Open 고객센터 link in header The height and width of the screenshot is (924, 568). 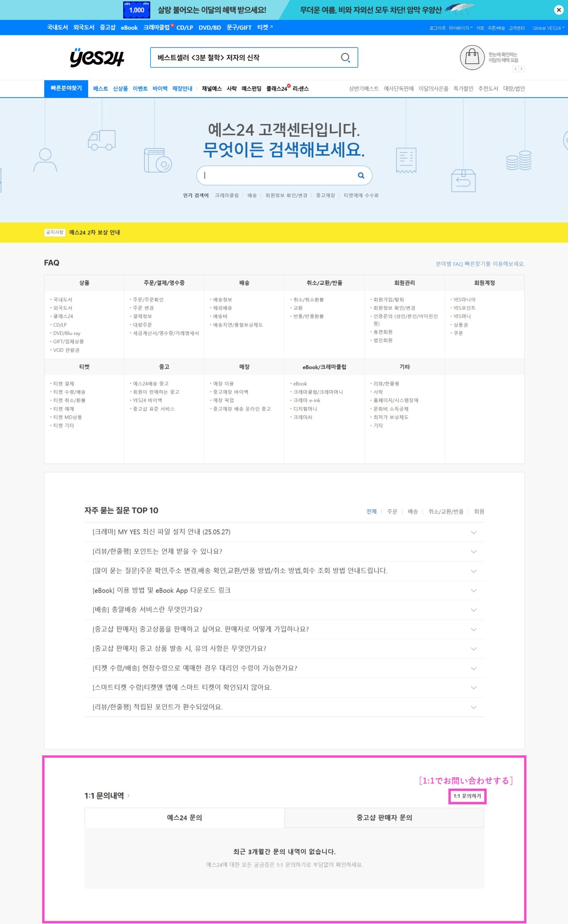(516, 28)
